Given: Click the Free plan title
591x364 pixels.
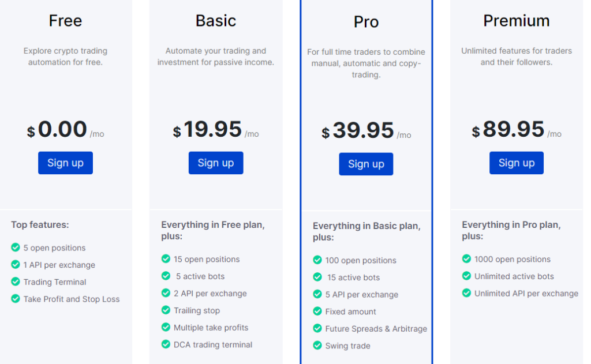Looking at the screenshot, I should pos(65,21).
